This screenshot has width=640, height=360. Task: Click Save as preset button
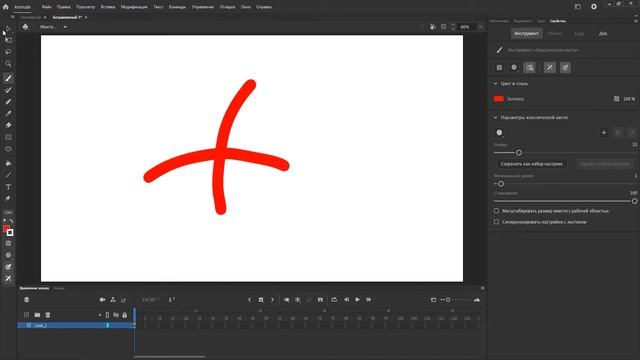point(531,164)
